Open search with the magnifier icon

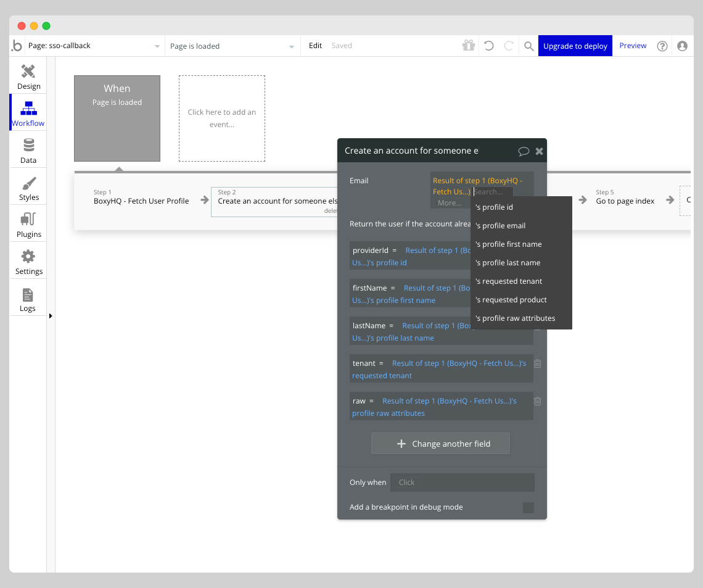pos(528,45)
